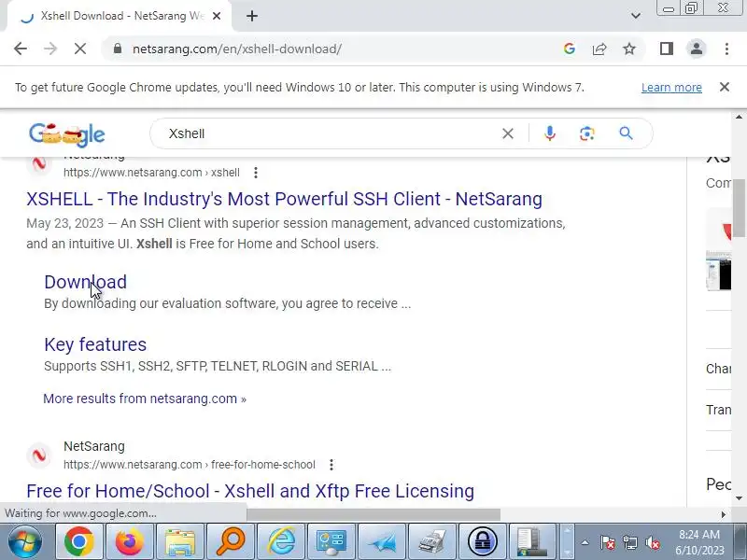Clear the Xshell search query
The image size is (747, 560).
pyautogui.click(x=508, y=133)
